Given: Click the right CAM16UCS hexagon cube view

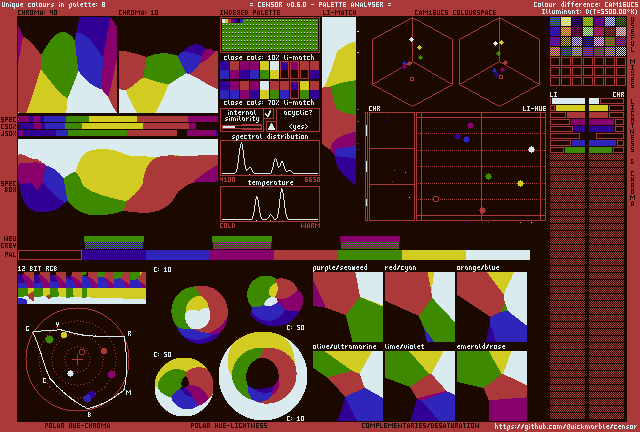Looking at the screenshot, I should point(499,61).
